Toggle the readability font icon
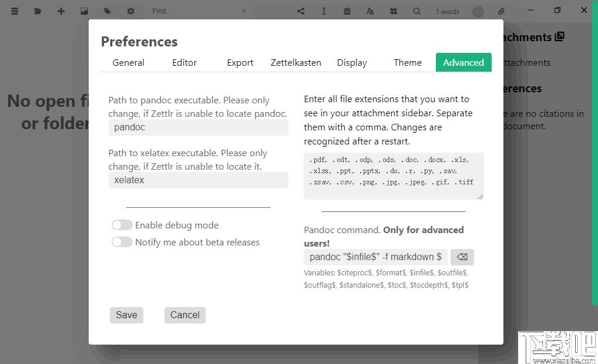This screenshot has height=364, width=598. [370, 11]
